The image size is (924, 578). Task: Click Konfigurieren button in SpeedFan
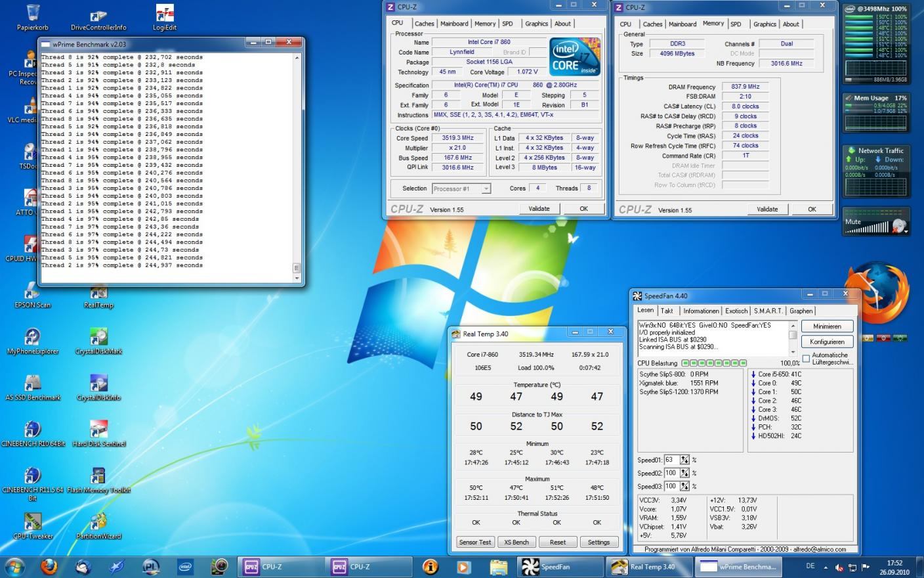coord(827,342)
